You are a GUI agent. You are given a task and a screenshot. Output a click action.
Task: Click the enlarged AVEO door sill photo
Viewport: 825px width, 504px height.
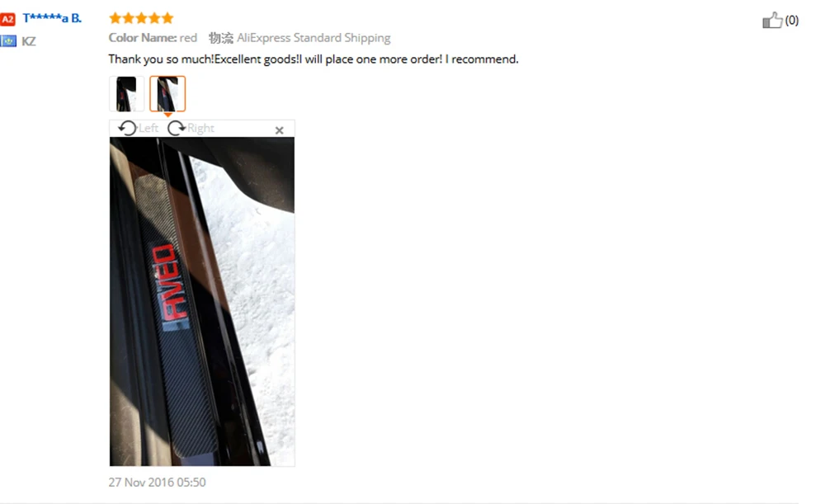coord(202,301)
